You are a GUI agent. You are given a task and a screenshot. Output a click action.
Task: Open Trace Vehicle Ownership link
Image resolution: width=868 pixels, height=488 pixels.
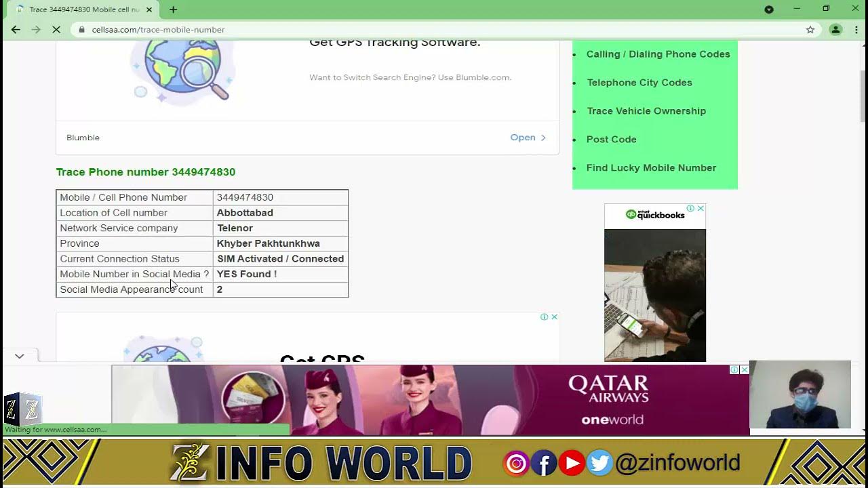[x=646, y=111]
